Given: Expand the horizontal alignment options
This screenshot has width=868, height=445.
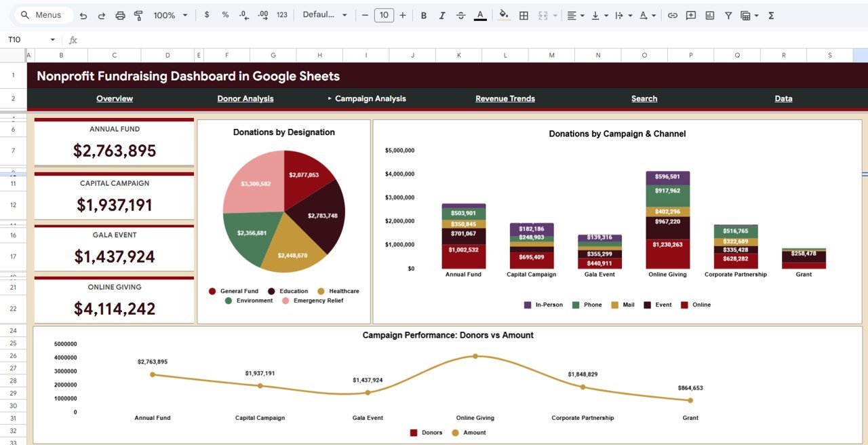Looking at the screenshot, I should click(x=582, y=14).
